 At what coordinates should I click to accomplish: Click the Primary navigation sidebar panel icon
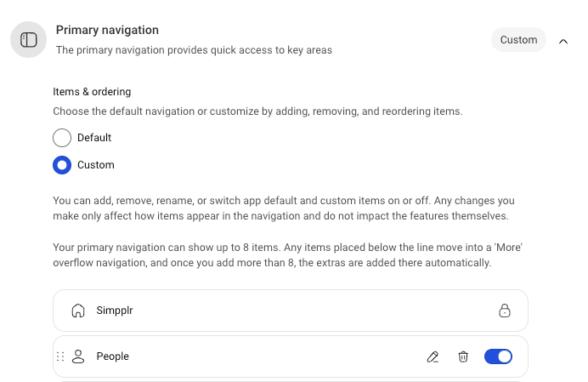pyautogui.click(x=29, y=40)
